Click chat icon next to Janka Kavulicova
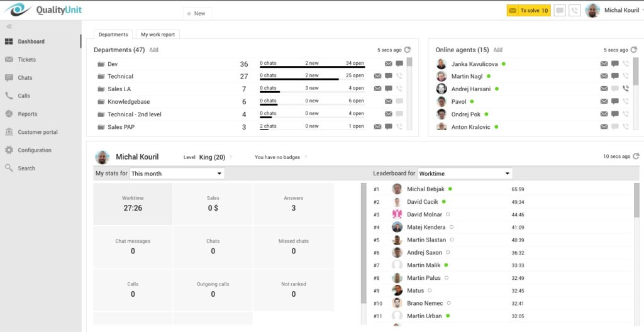The width and height of the screenshot is (644, 332). [614, 64]
